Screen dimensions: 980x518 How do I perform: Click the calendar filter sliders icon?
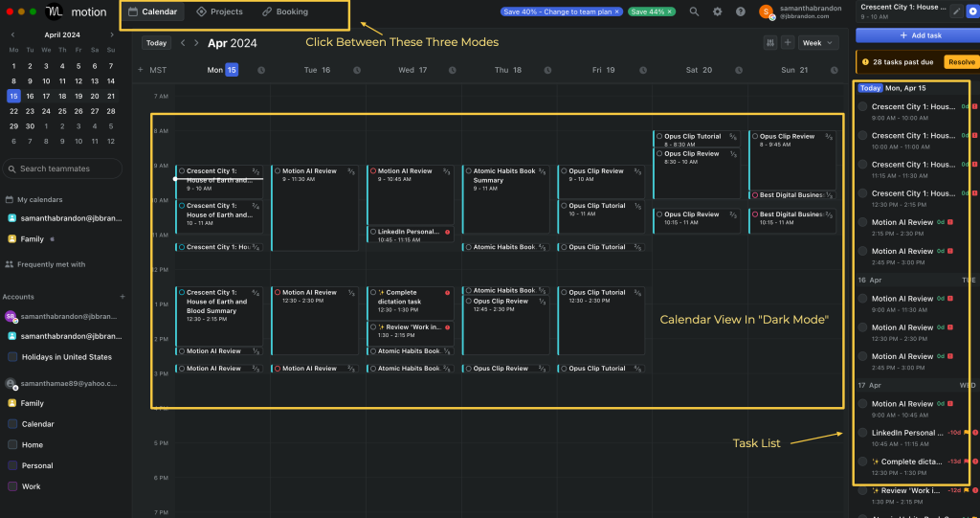coord(770,43)
